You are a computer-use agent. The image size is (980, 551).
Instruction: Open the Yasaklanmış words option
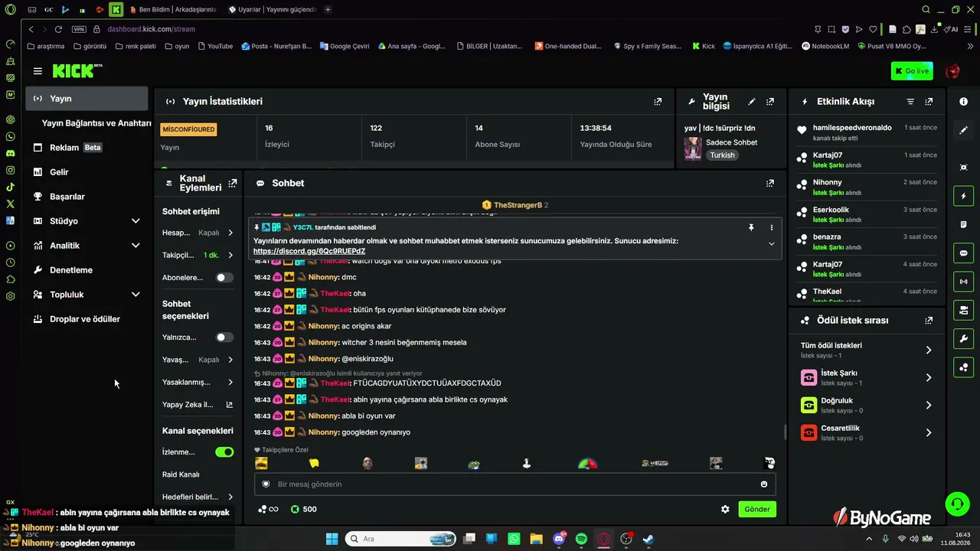click(198, 382)
